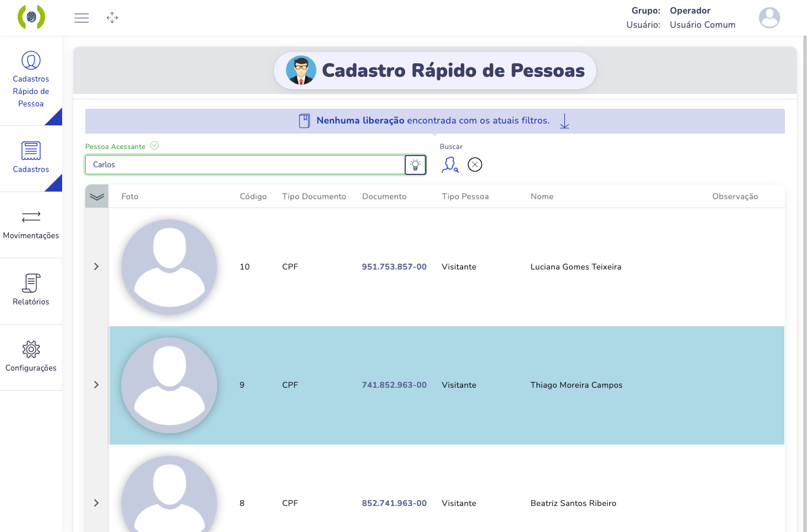
Task: Open Relatórios in the sidebar
Action: (31, 291)
